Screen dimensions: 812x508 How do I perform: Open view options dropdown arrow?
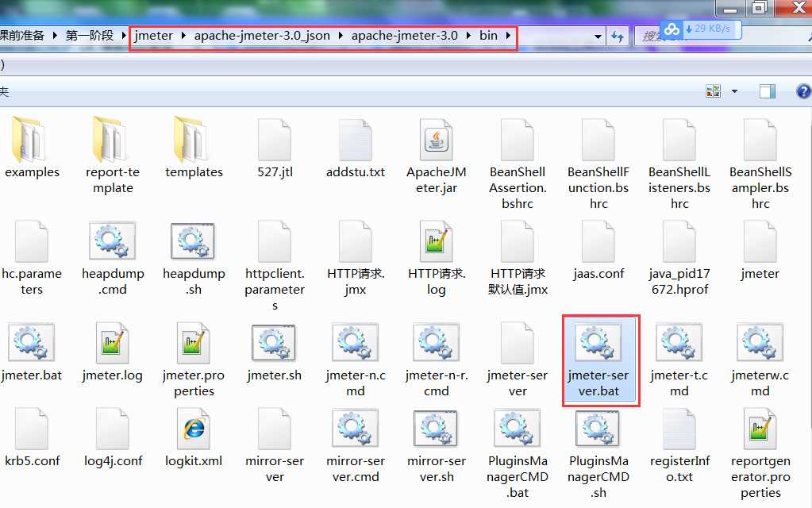pos(734,91)
